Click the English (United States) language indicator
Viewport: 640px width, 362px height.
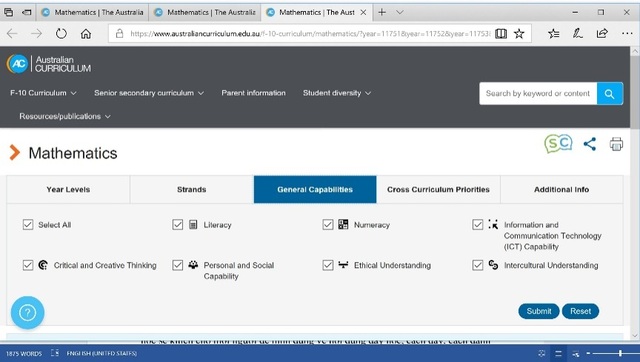tap(102, 353)
